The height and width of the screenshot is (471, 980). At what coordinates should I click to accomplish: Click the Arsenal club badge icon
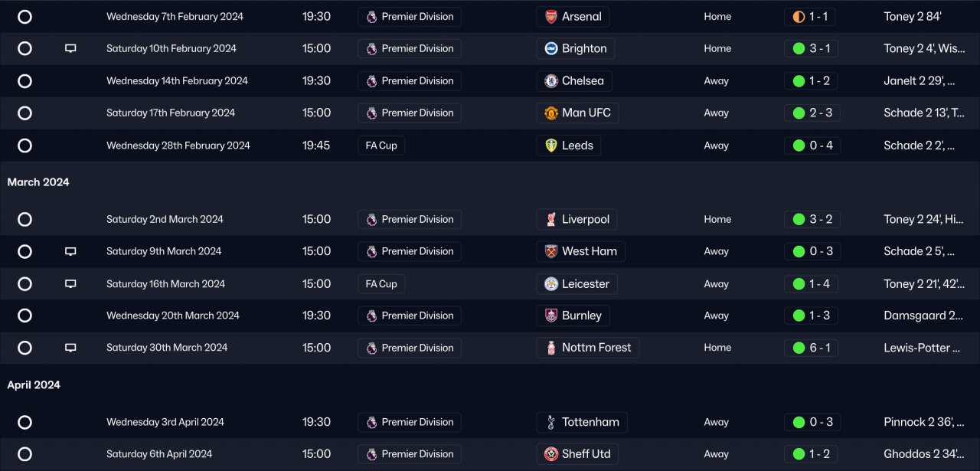point(551,17)
